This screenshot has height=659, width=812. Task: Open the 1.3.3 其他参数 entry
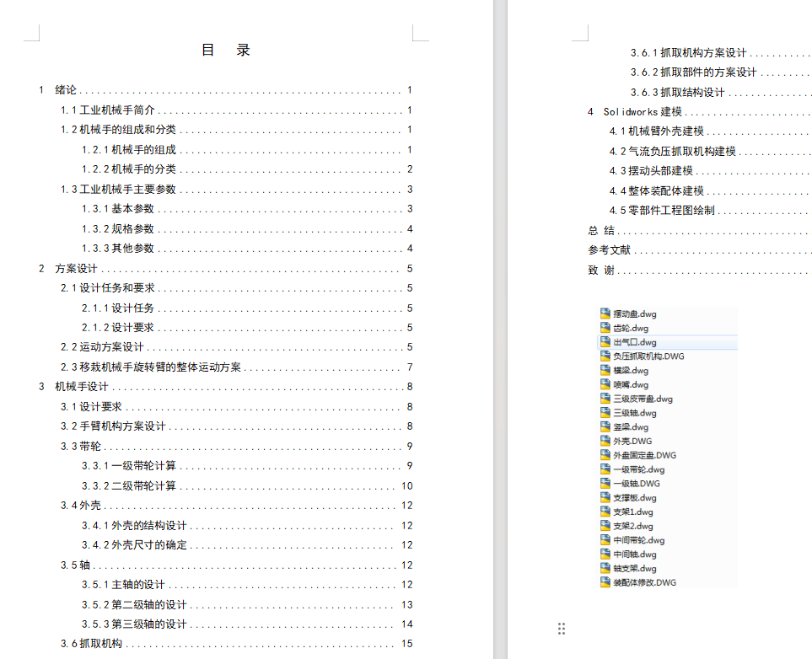247,249
